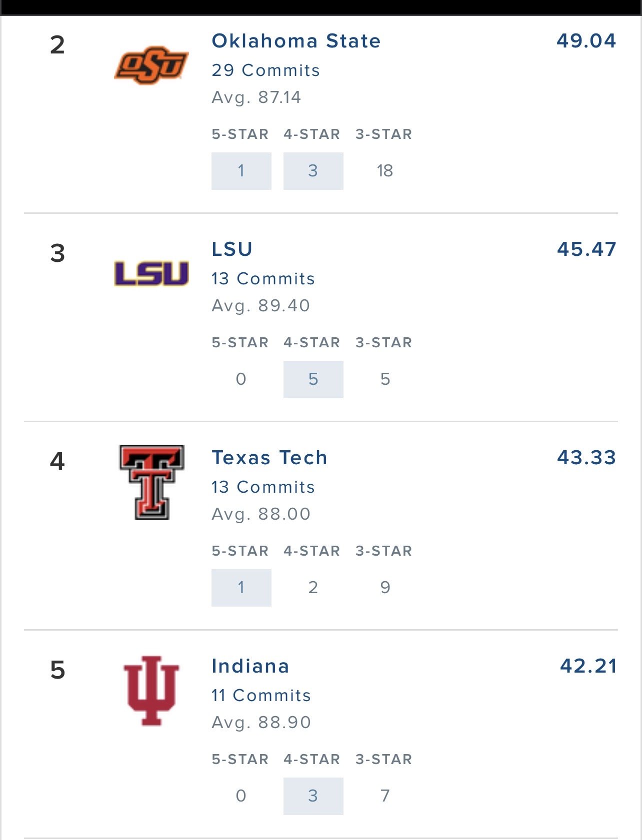642x840 pixels.
Task: Select the Texas Tech logo
Action: click(152, 482)
